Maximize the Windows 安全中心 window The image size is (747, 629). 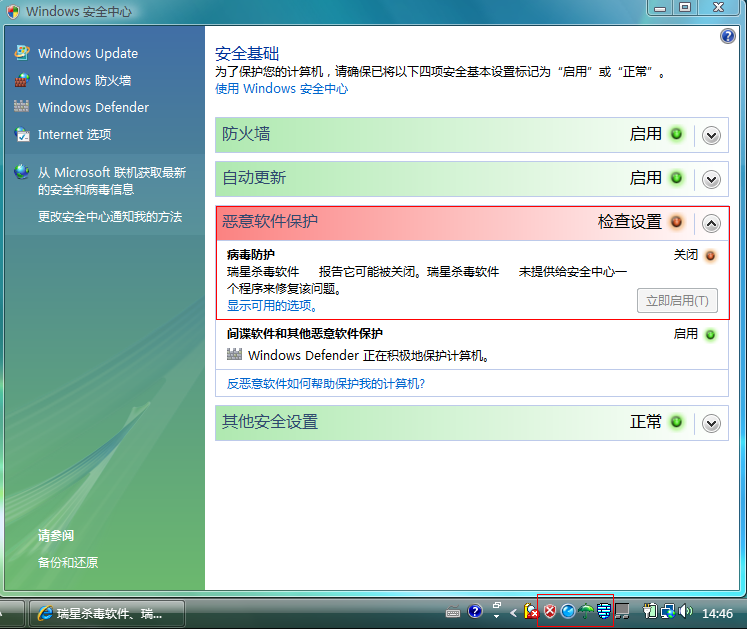685,8
